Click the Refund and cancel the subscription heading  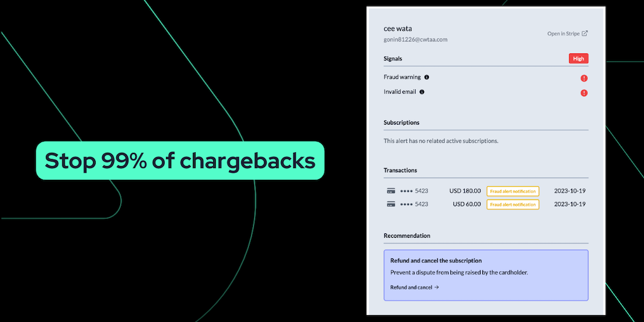point(436,260)
